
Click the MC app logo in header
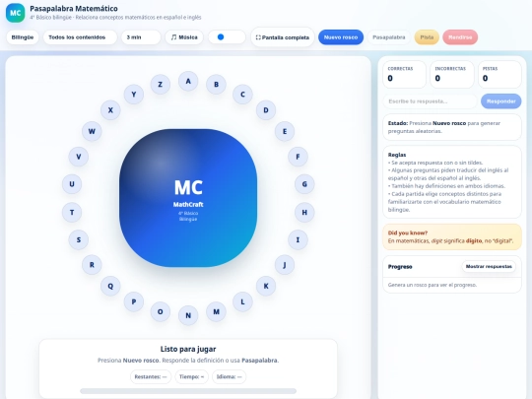point(15,13)
